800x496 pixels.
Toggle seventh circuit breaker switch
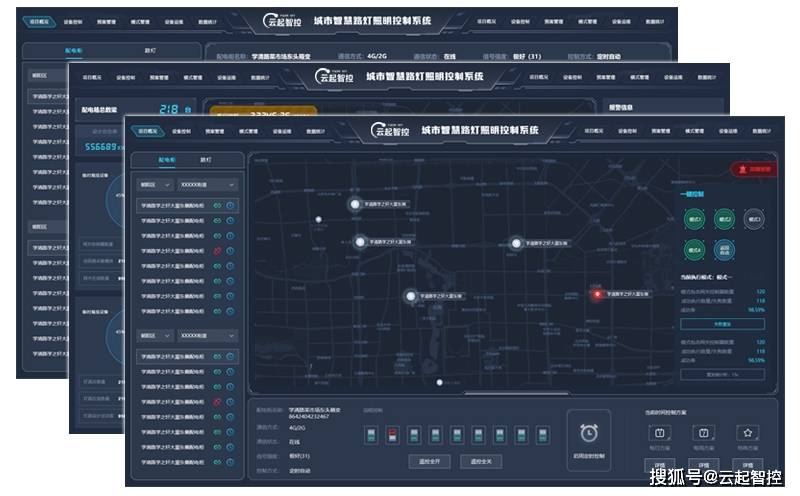(500, 435)
